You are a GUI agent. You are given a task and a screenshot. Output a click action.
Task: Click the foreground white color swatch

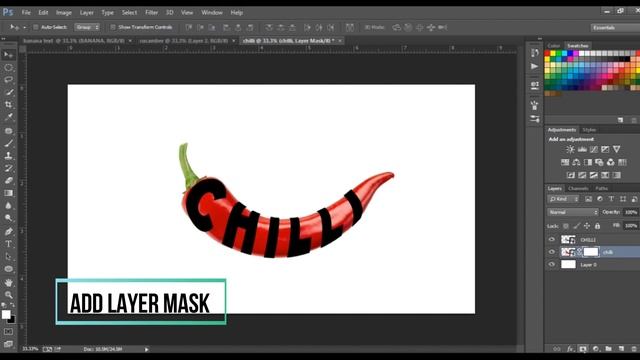[x=6, y=314]
